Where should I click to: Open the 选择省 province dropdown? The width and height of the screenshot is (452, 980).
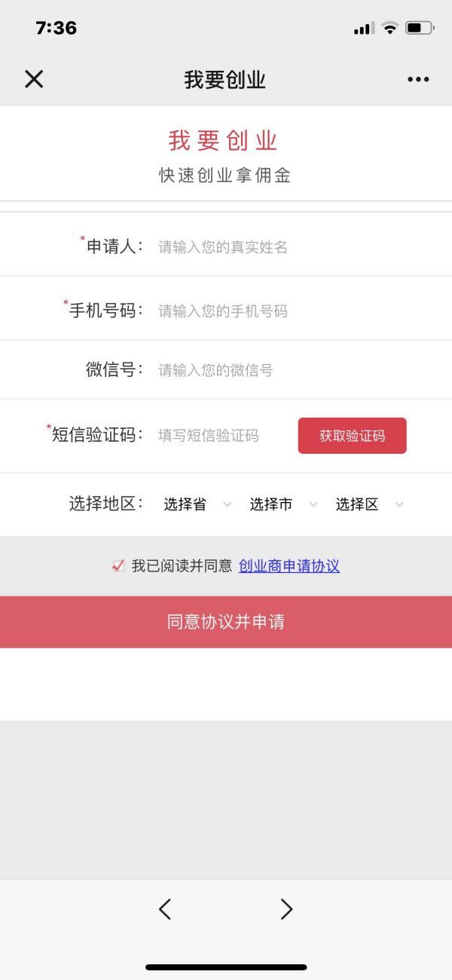click(x=197, y=504)
